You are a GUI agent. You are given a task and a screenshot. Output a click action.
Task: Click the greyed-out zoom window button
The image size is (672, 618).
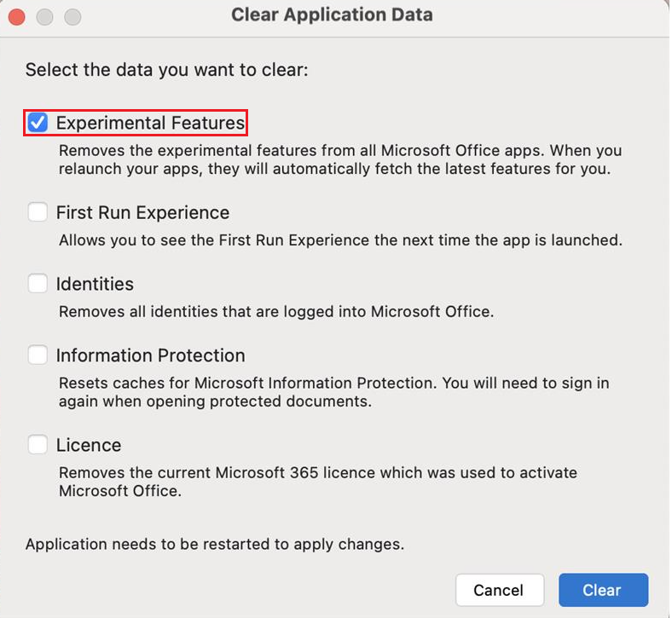click(x=73, y=16)
